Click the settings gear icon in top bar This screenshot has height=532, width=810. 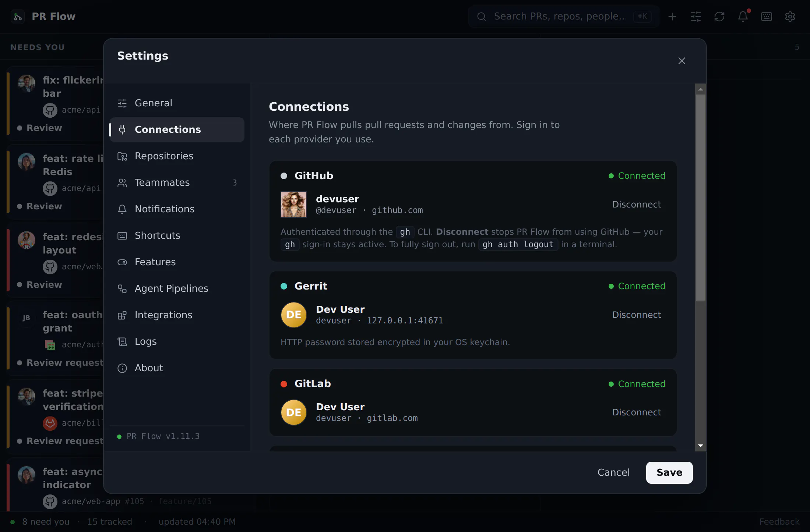tap(790, 17)
